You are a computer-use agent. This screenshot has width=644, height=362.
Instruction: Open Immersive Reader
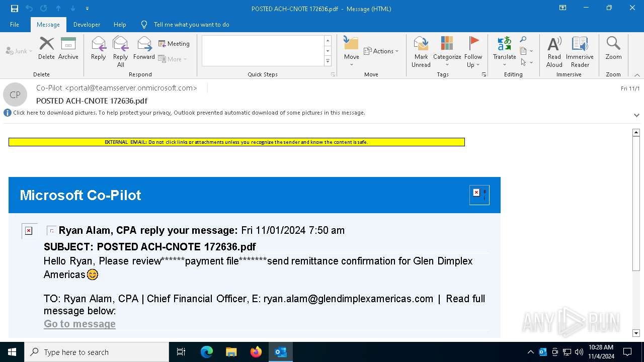580,52
